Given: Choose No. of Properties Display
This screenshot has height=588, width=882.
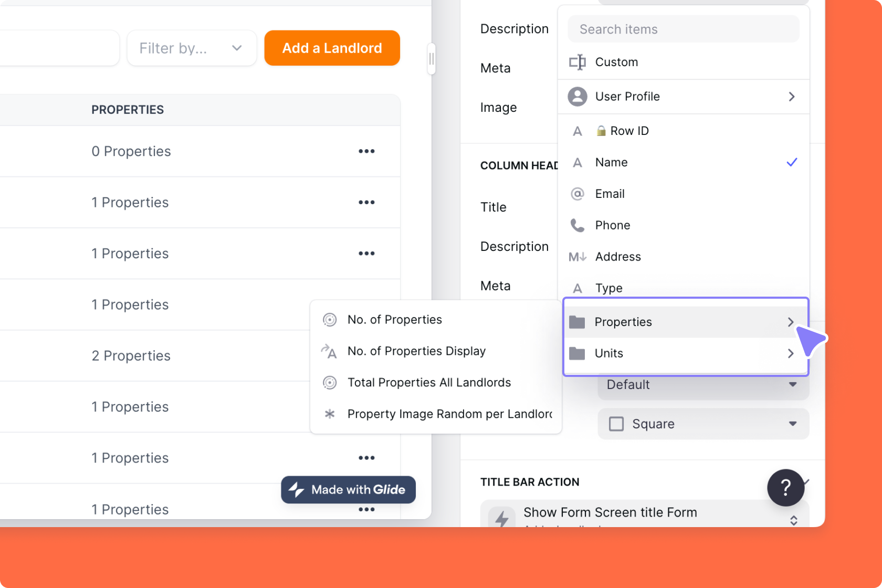Looking at the screenshot, I should pyautogui.click(x=416, y=351).
